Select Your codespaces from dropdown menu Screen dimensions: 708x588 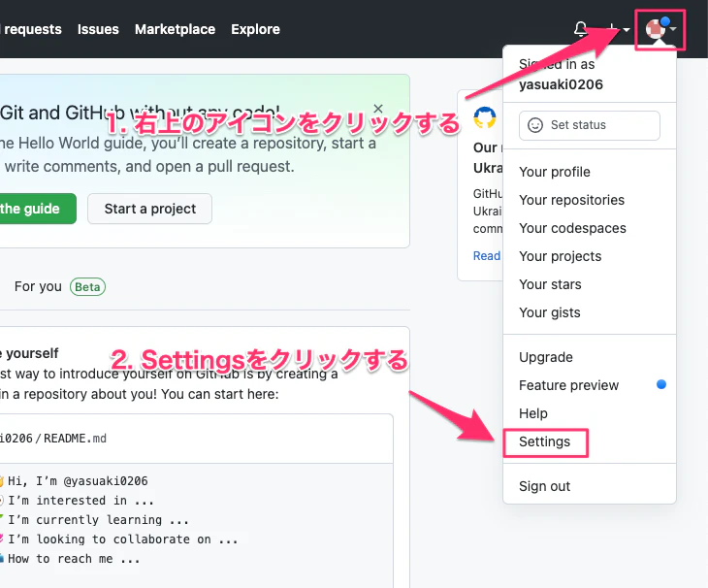[572, 228]
